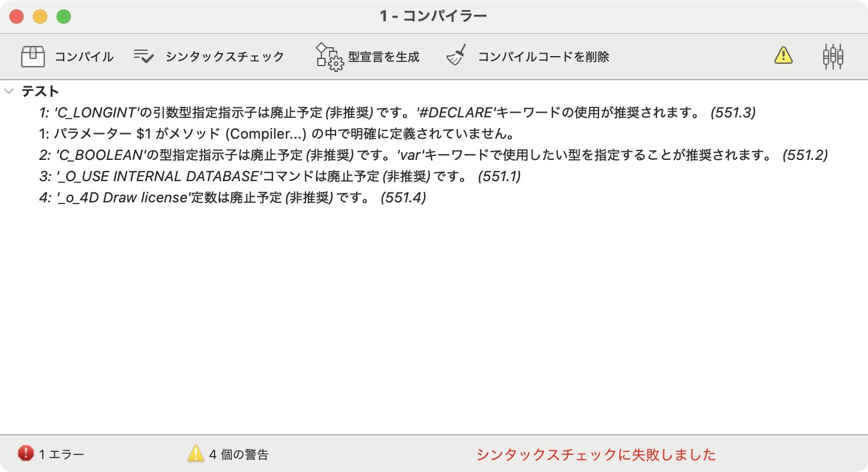Click the broom icon to clear compiled code
868x472 pixels.
point(456,57)
